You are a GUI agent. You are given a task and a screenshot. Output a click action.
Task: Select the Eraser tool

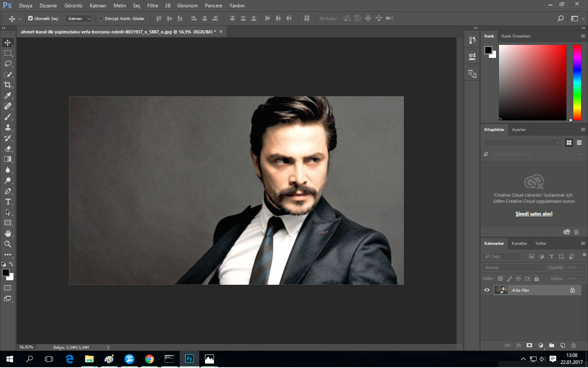point(8,149)
